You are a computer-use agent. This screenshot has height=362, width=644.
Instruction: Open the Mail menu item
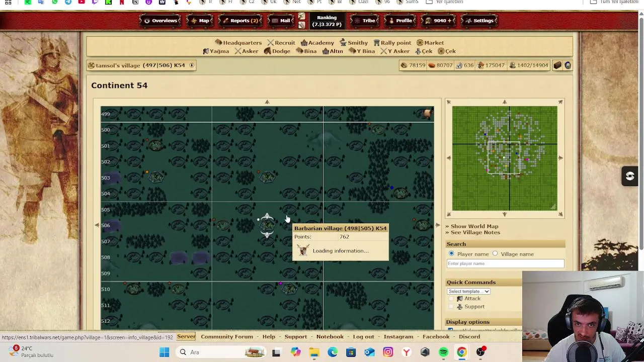[x=280, y=21]
